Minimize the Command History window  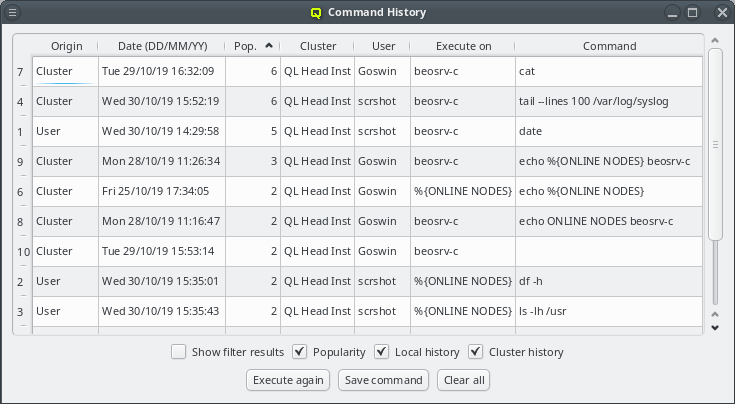672,12
